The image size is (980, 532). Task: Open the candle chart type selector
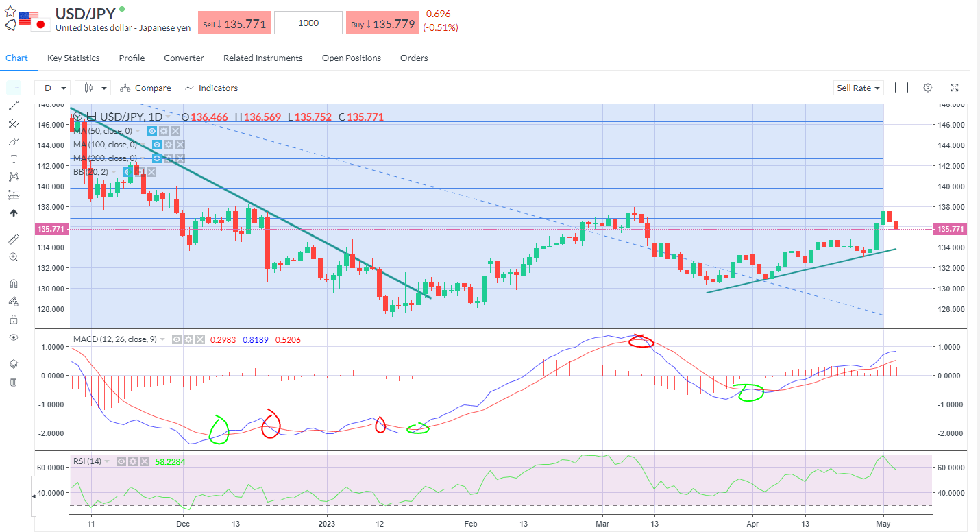[x=93, y=88]
